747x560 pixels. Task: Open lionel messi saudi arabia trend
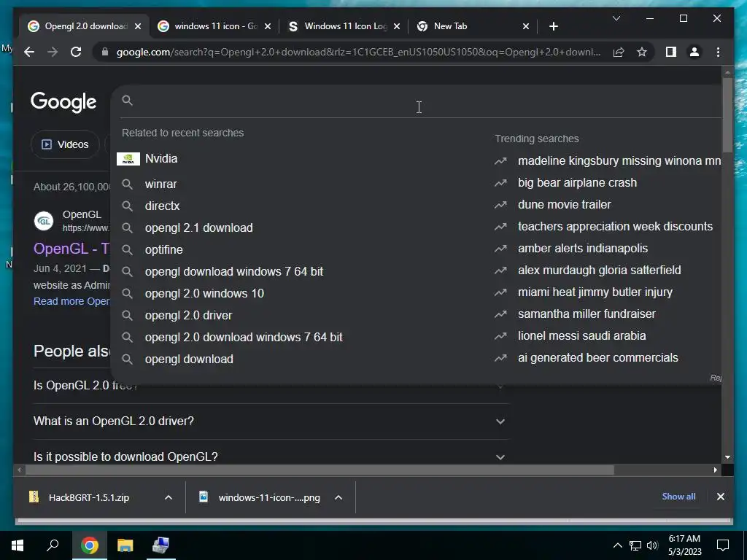click(x=608, y=336)
